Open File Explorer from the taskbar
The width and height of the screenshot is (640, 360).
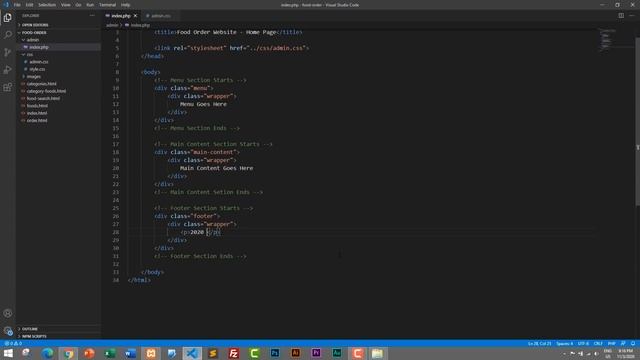coord(378,353)
